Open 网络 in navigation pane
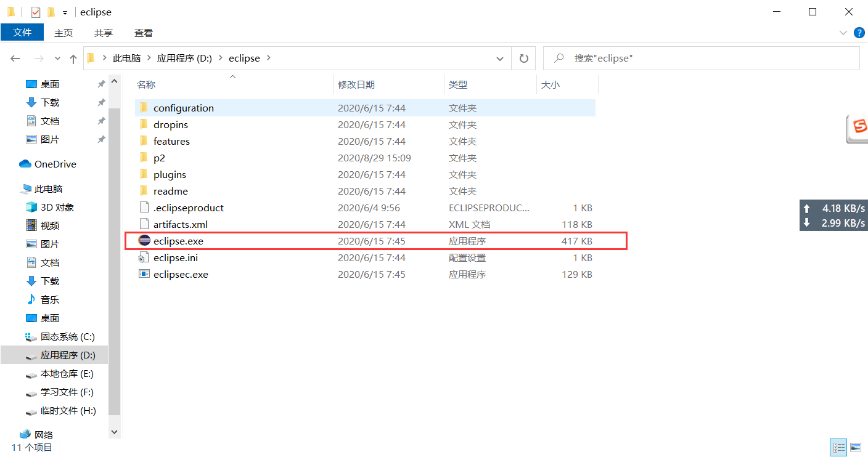This screenshot has width=868, height=457. 45,435
